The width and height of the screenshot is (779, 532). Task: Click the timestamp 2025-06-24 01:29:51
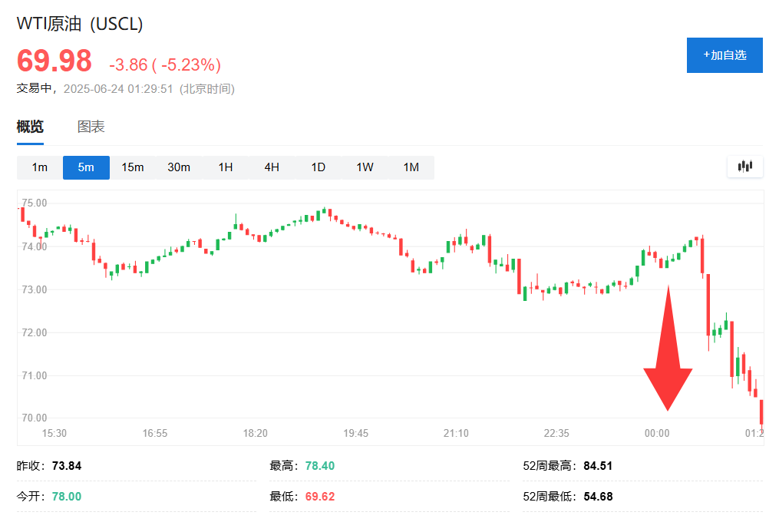(118, 89)
